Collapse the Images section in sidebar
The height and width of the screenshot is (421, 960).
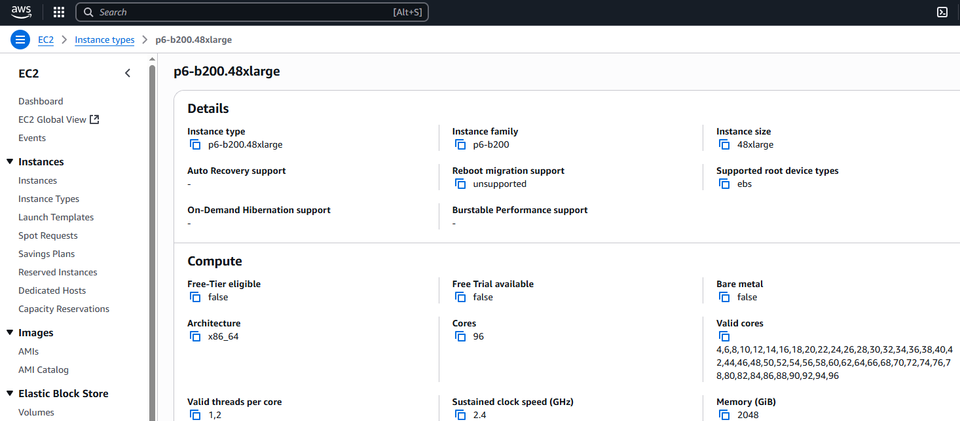[x=9, y=332]
